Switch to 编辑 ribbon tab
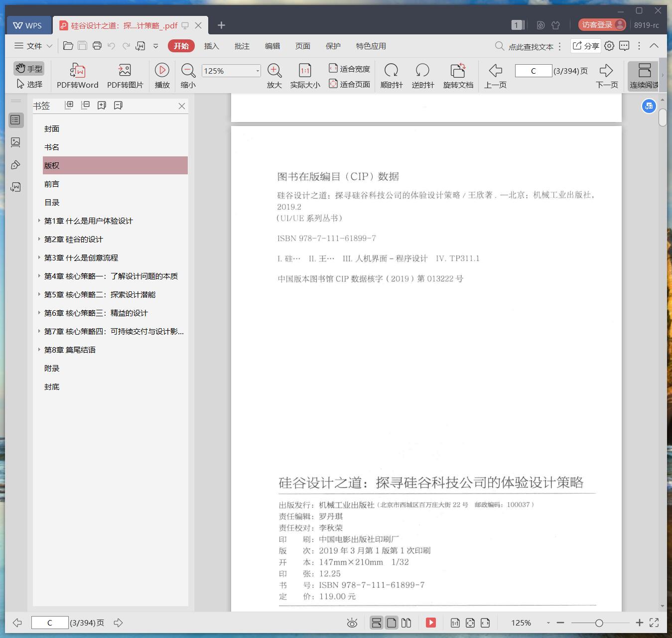 272,46
